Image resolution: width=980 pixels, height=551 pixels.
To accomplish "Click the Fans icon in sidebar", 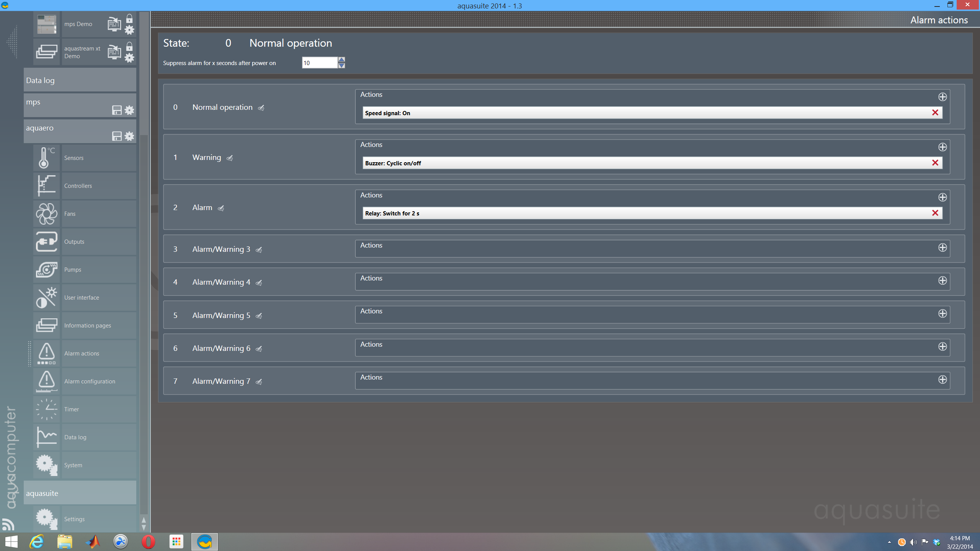I will (46, 214).
